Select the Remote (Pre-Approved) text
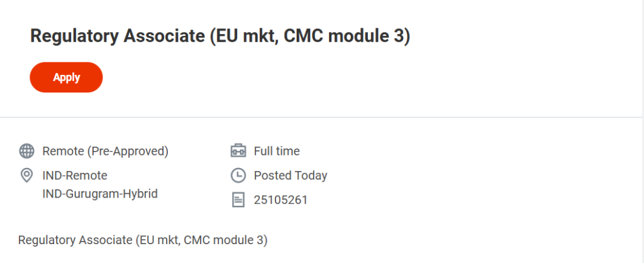Image resolution: width=644 pixels, height=263 pixels. coord(105,151)
